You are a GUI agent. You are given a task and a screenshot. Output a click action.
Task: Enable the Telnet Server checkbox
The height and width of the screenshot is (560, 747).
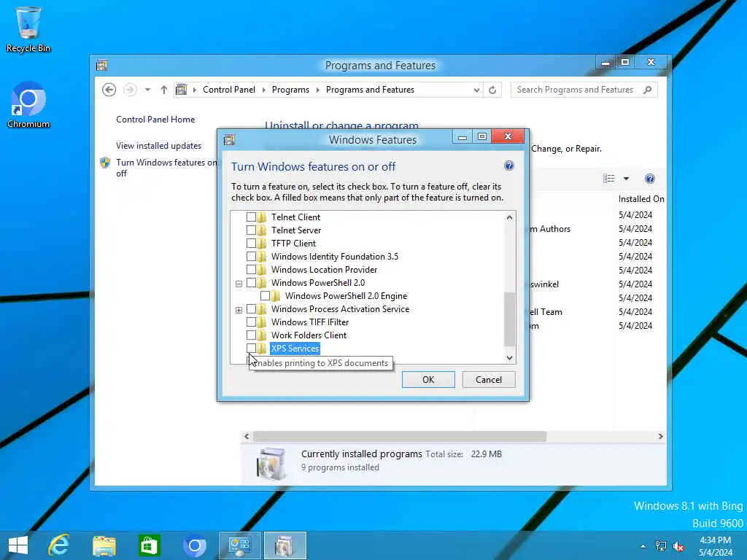251,230
